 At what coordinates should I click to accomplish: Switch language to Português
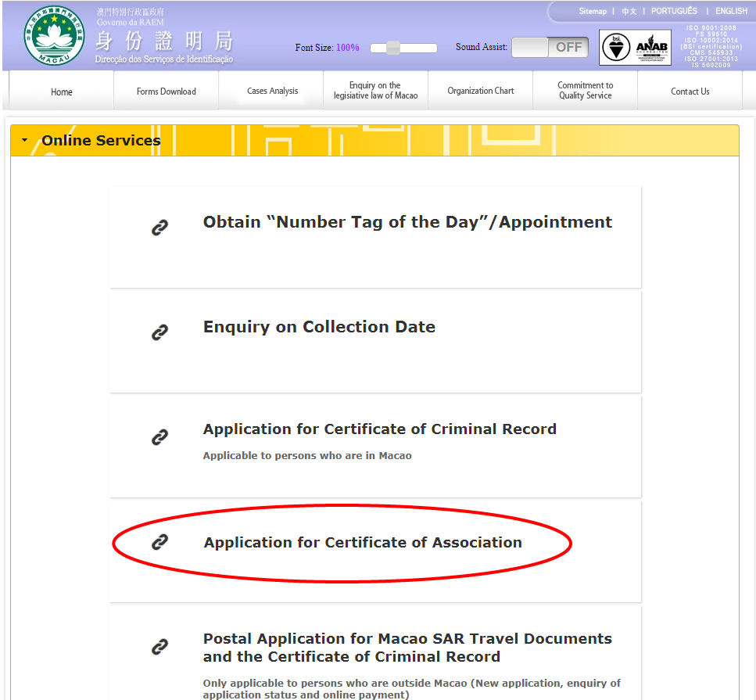pyautogui.click(x=674, y=11)
